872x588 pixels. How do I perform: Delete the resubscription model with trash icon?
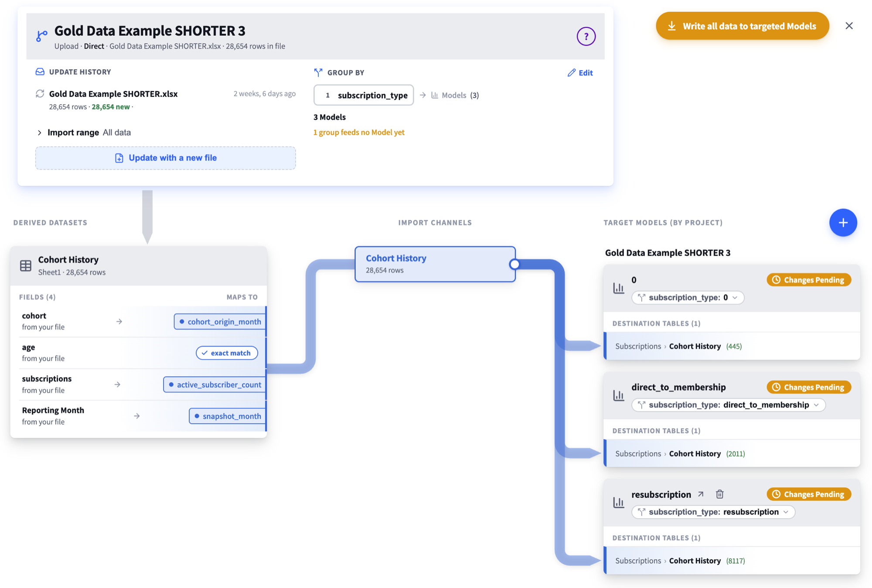tap(720, 494)
